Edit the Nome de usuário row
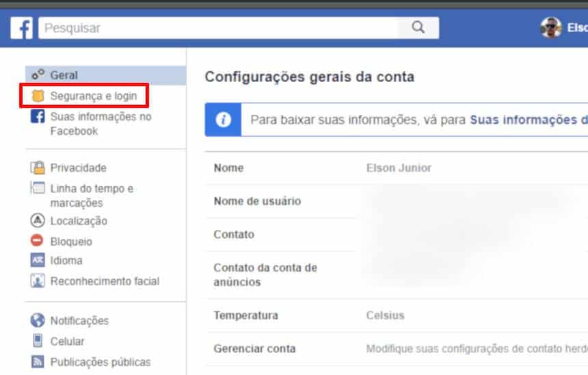 397,201
